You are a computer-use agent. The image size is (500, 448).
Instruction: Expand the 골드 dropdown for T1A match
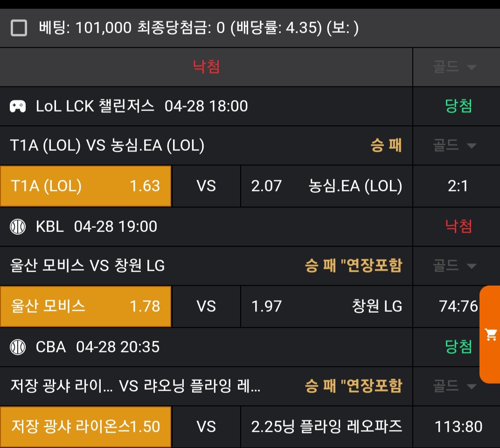click(455, 146)
